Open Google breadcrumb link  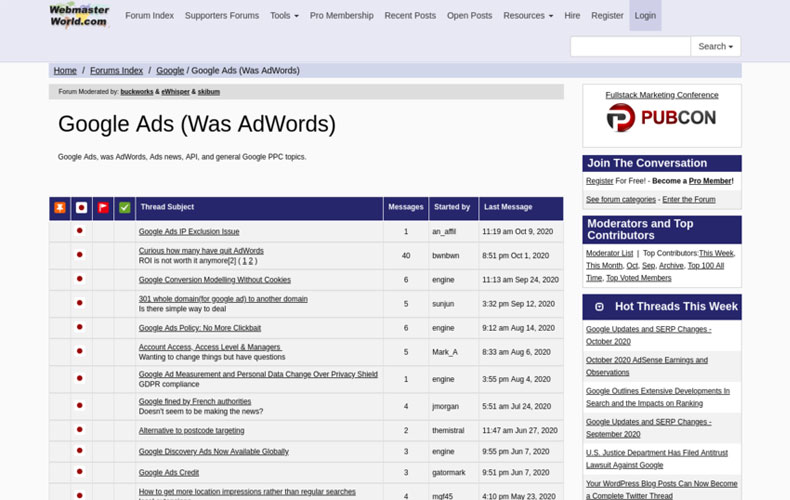coord(170,71)
